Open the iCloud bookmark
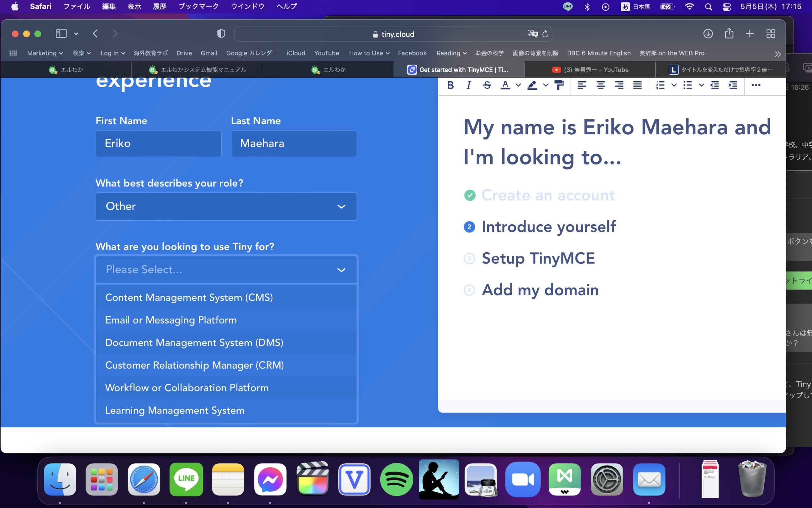 [296, 53]
